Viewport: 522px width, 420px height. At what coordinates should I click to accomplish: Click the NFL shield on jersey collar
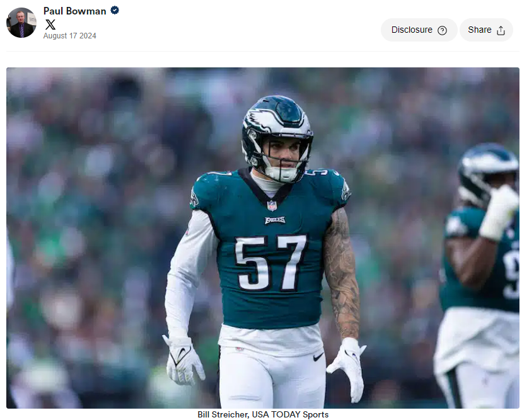(272, 205)
